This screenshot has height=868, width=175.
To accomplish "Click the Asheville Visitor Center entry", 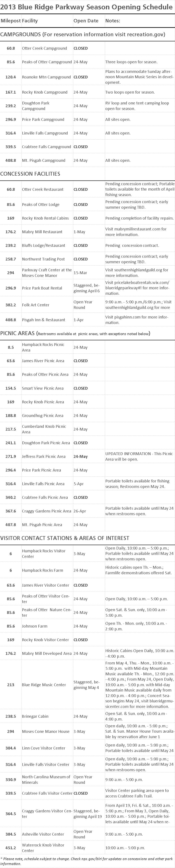I will (x=43, y=834).
